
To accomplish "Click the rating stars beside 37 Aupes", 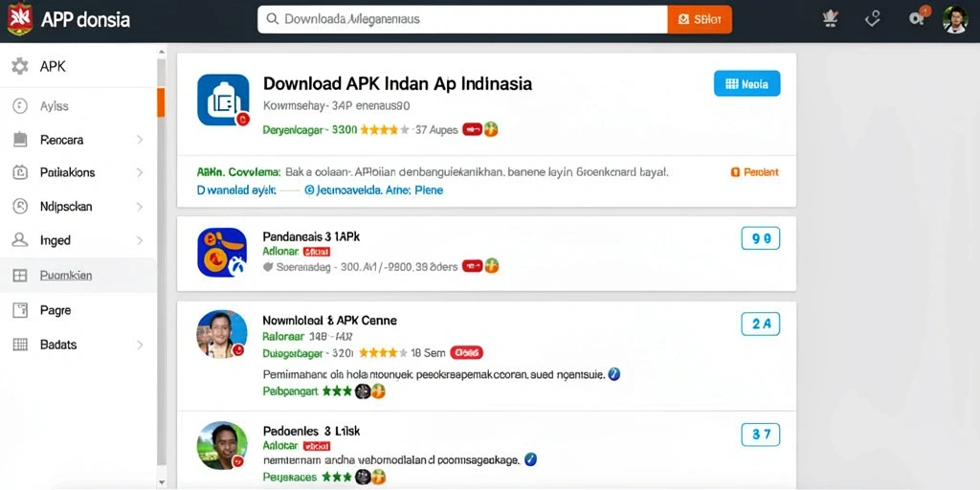I will 385,130.
